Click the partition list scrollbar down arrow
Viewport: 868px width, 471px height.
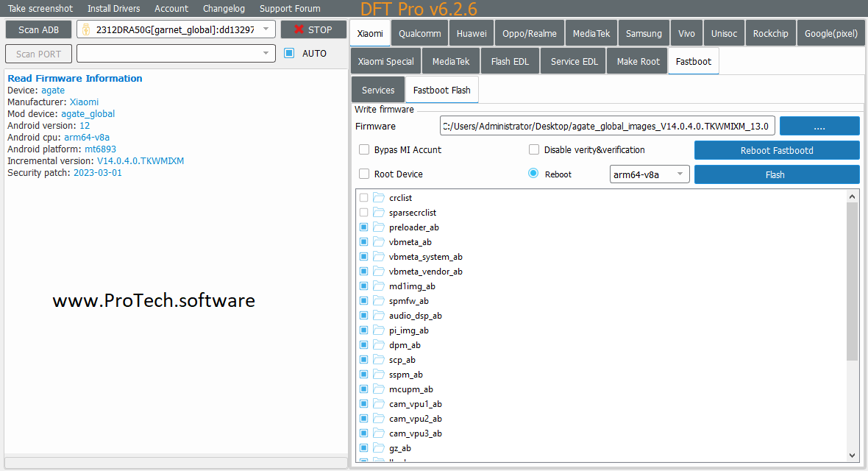coord(852,456)
